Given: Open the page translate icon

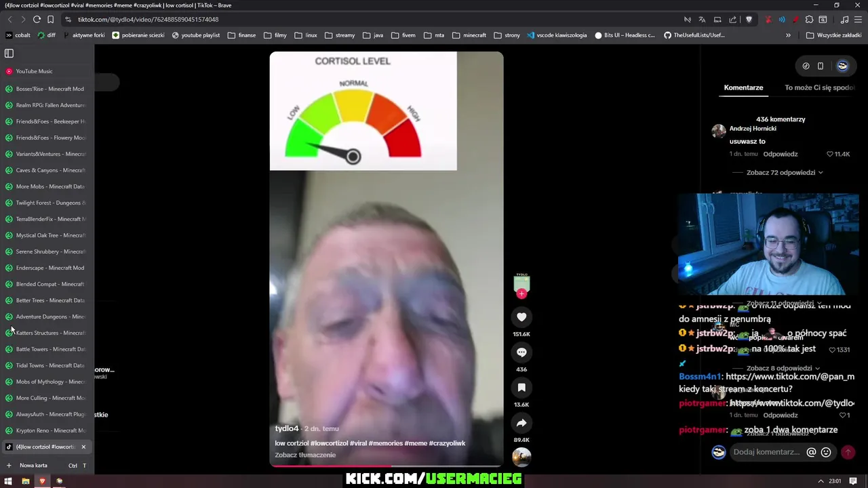Looking at the screenshot, I should [702, 20].
